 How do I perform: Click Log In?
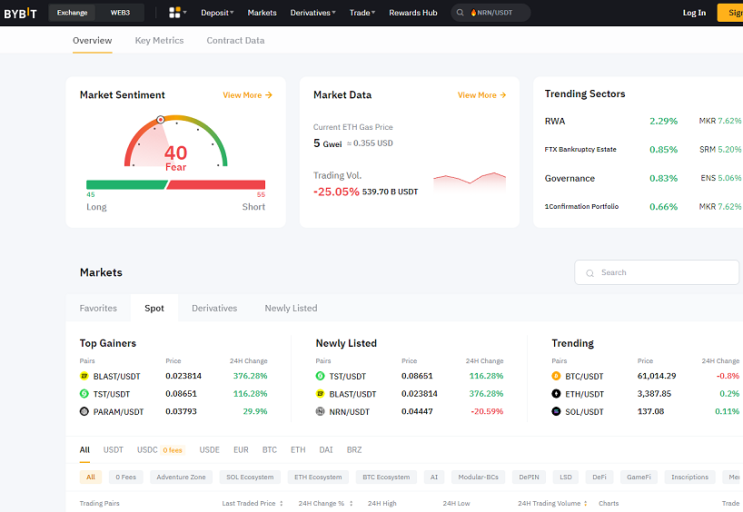pos(694,13)
